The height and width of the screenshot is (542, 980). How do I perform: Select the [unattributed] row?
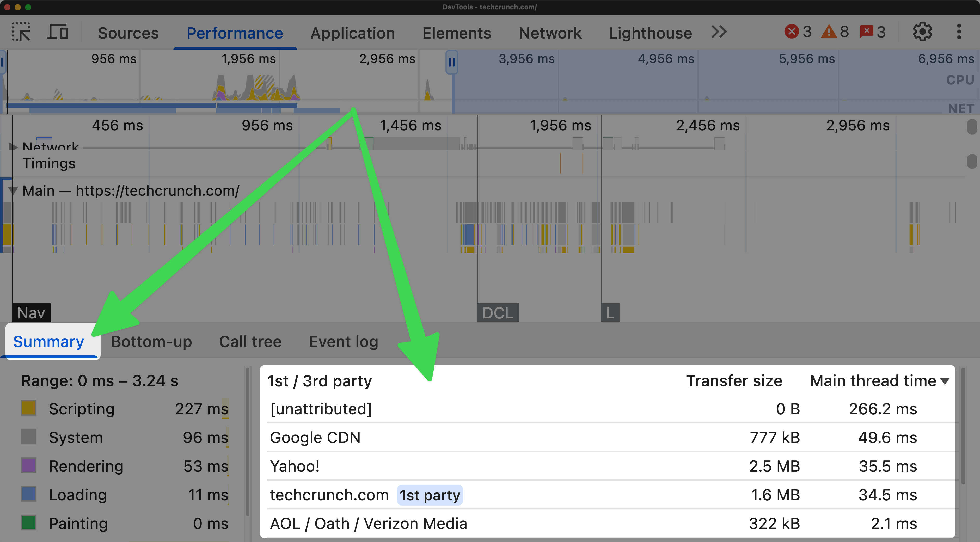[x=611, y=409]
